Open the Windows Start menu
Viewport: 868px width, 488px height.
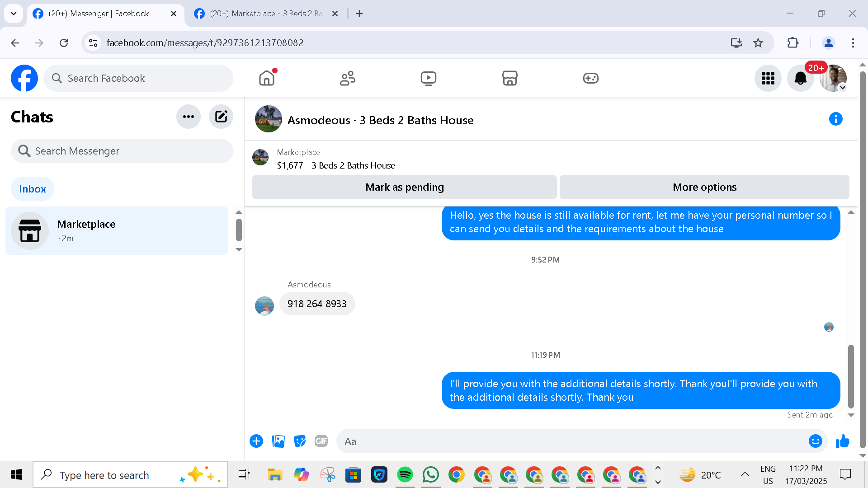coord(16,475)
